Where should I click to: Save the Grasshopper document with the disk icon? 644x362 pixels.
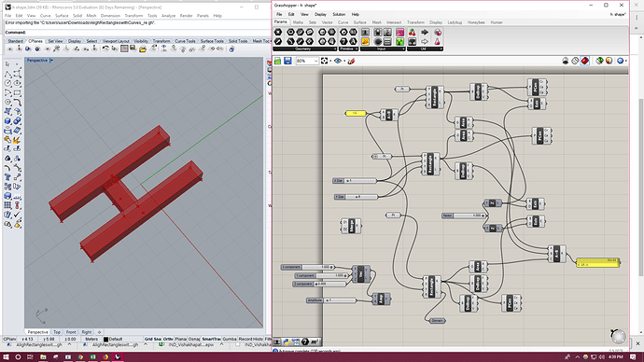coord(287,62)
